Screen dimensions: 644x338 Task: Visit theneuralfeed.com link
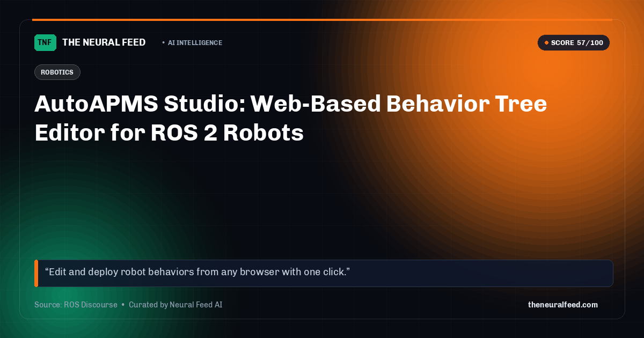563,305
